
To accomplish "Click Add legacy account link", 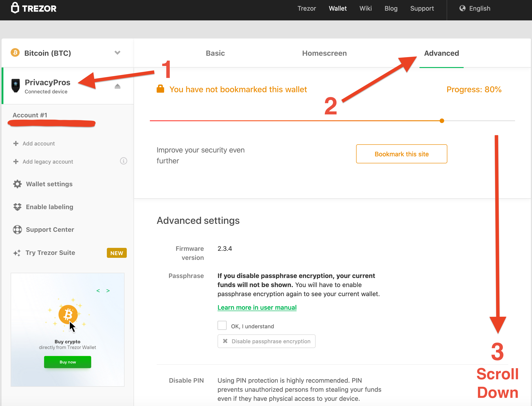I will [48, 162].
